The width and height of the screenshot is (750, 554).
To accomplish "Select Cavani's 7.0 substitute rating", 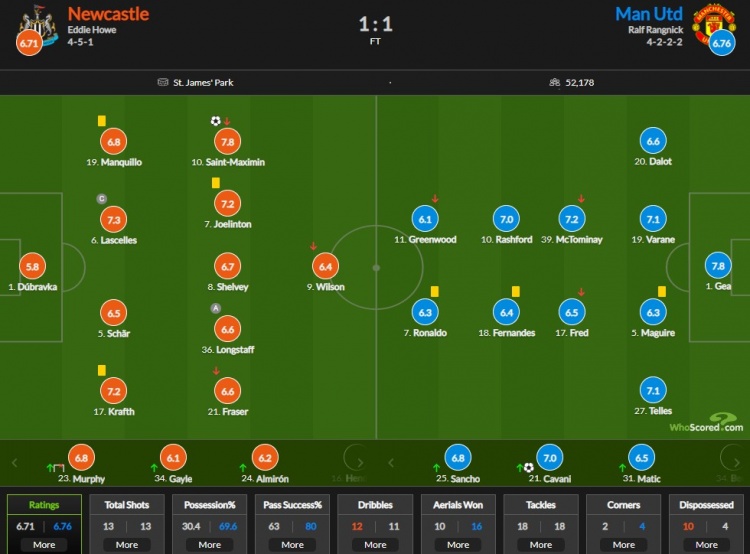I will (550, 458).
